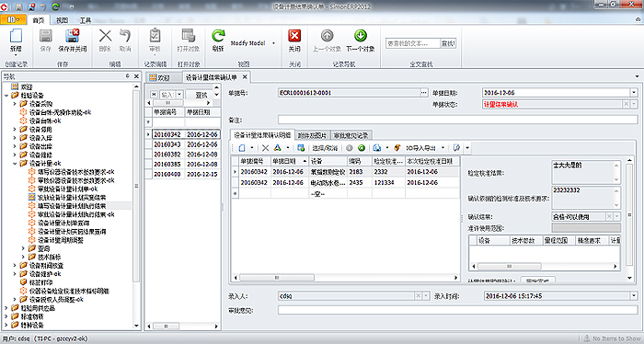644x344 pixels.
Task: Select the 附件及图片 detail tab
Action: (x=312, y=135)
